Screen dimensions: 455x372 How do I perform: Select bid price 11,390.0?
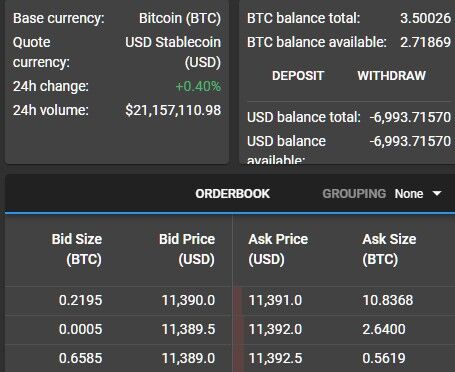coord(188,300)
